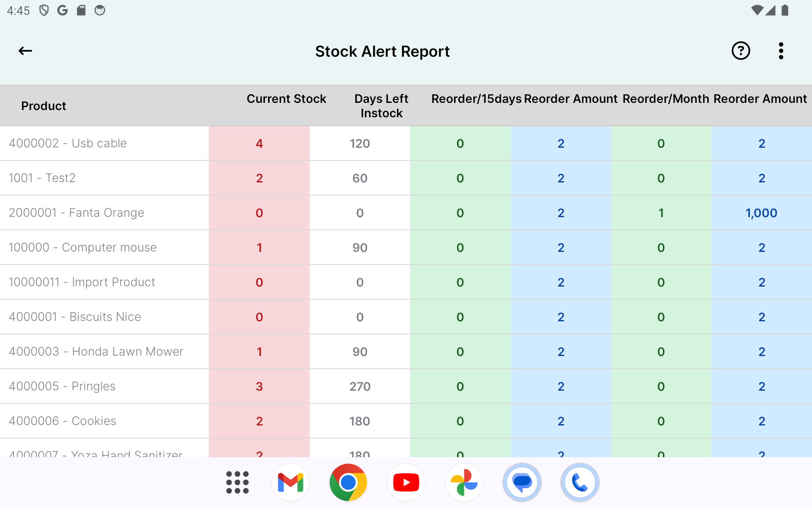Open the help question mark icon
Image resolution: width=812 pixels, height=508 pixels.
[741, 51]
